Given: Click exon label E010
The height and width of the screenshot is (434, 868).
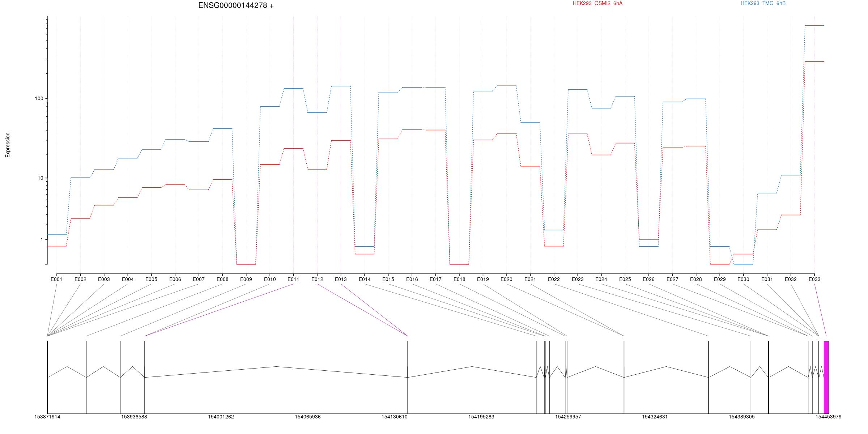Looking at the screenshot, I should (x=270, y=279).
